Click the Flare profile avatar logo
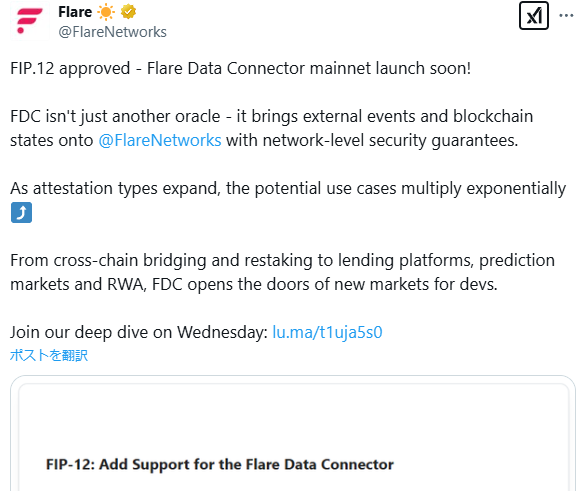 (x=29, y=21)
